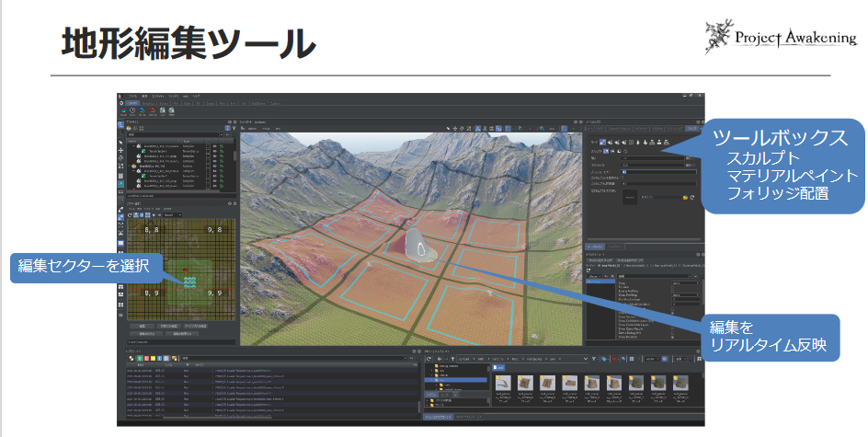Toggle the Show Blocked checkbox
868x437 pixels.
[672, 338]
